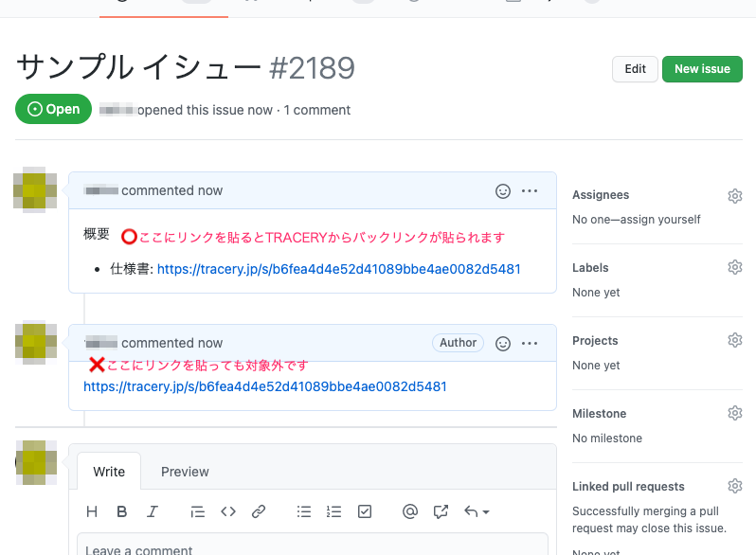Insert a numbered list
The width and height of the screenshot is (756, 555).
tap(333, 511)
